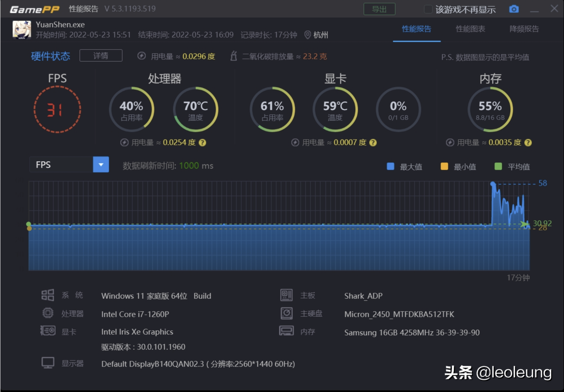
Task: Click the red FPS 31 gauge
Action: point(57,109)
